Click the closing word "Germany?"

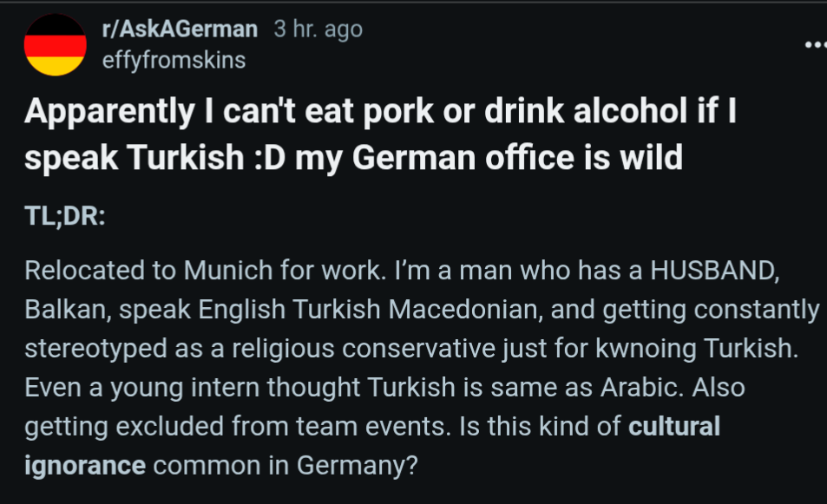(x=357, y=466)
